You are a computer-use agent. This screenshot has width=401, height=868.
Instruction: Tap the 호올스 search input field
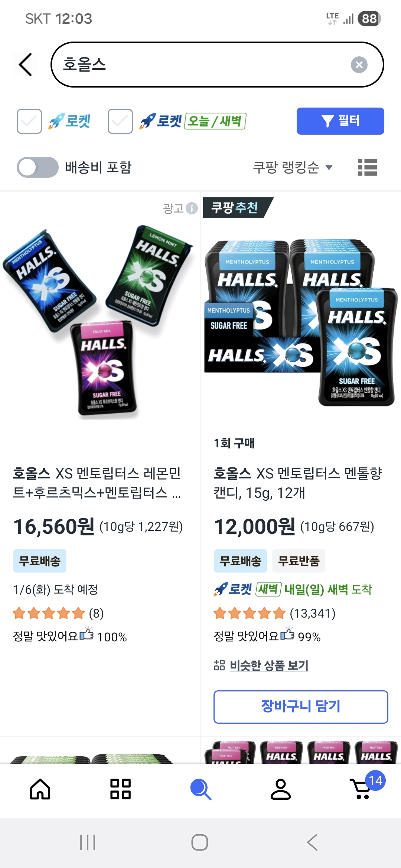[x=217, y=65]
